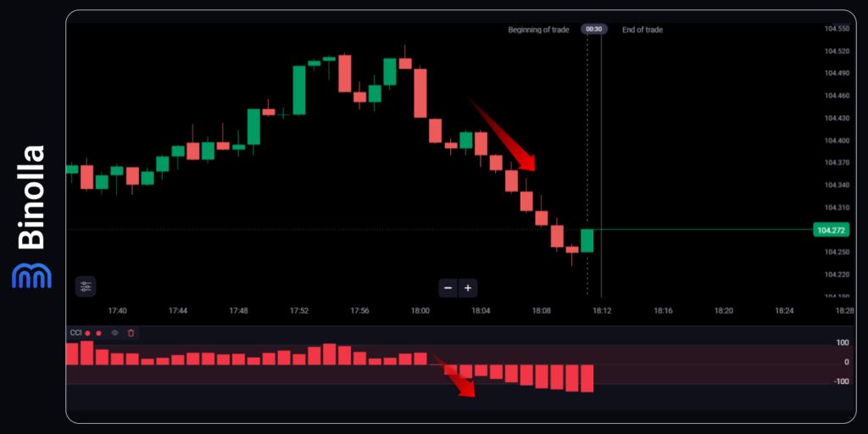Click the first red CCI color dot
868x434 pixels.
pos(87,333)
